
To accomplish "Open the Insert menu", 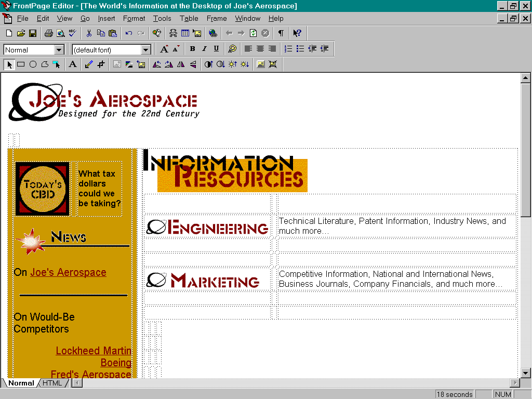I will click(x=107, y=18).
